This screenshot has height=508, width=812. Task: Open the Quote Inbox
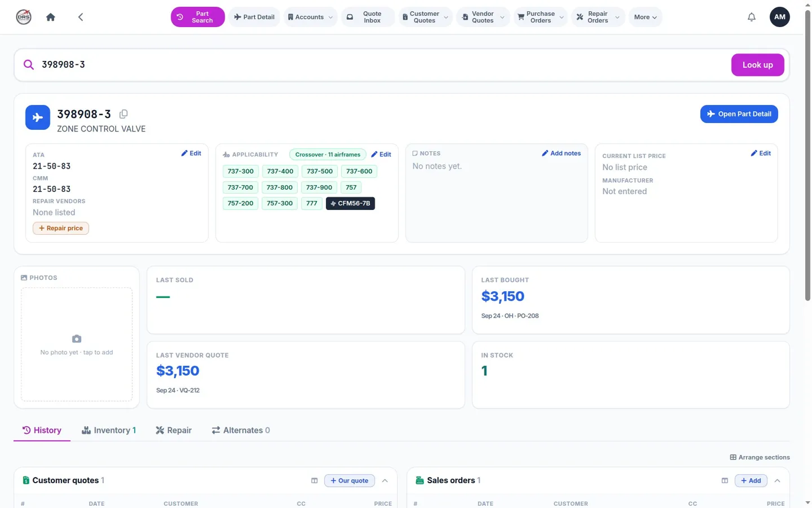[368, 17]
